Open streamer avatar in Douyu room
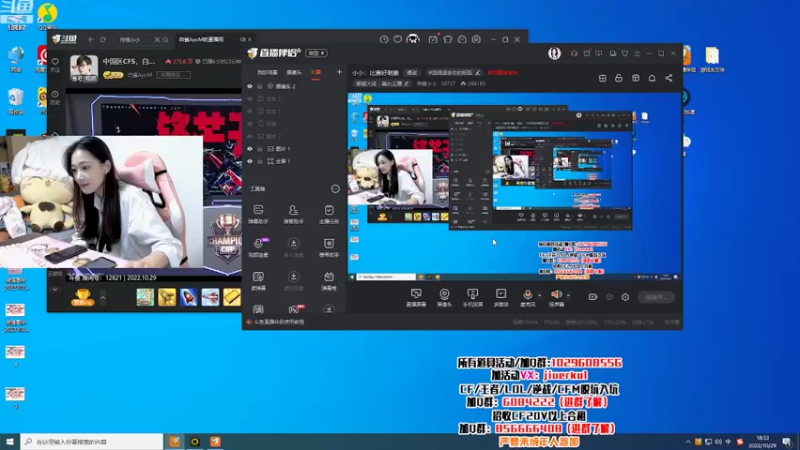Viewport: 800px width, 450px height. click(84, 67)
